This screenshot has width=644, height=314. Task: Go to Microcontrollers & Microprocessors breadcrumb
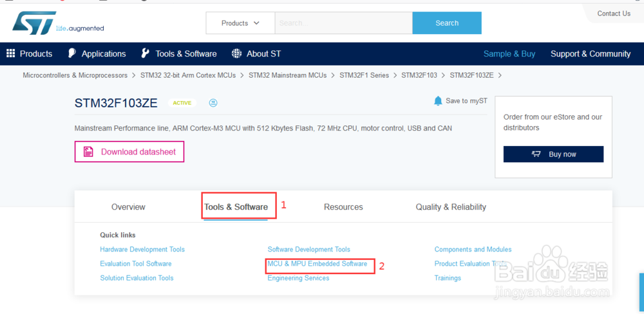click(75, 75)
